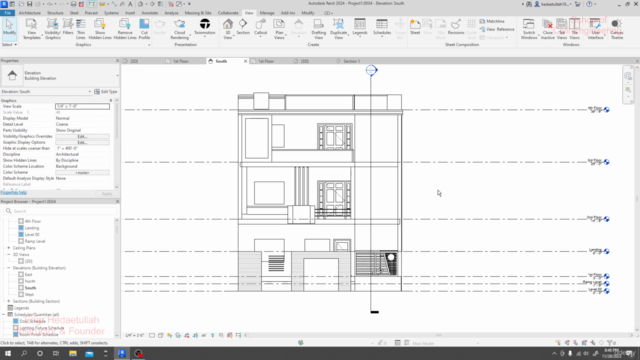Toggle the Canvas Theme

click(617, 29)
